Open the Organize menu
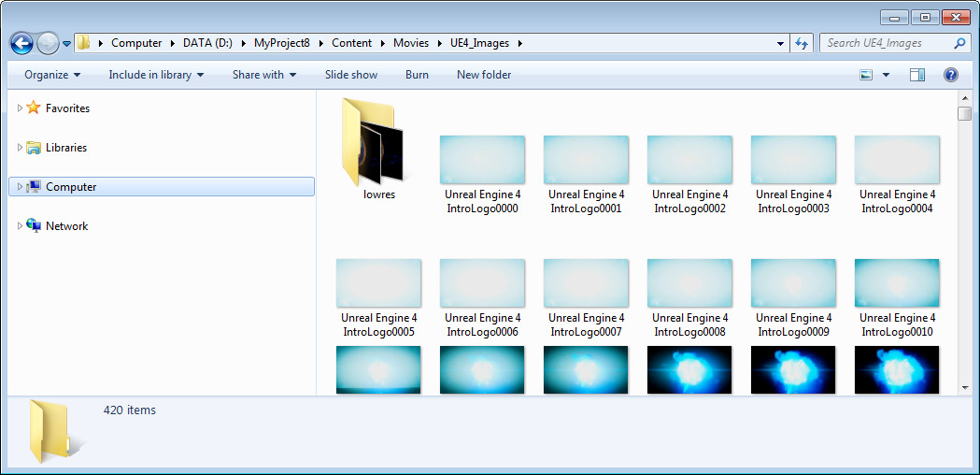 click(x=52, y=75)
